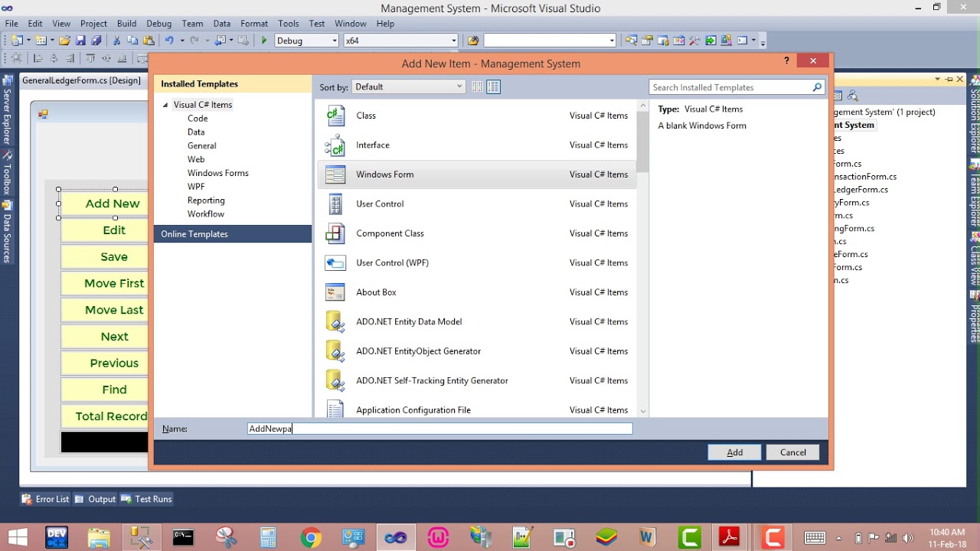Click the Find in Files icon
This screenshot has height=551, width=980.
pos(473,41)
